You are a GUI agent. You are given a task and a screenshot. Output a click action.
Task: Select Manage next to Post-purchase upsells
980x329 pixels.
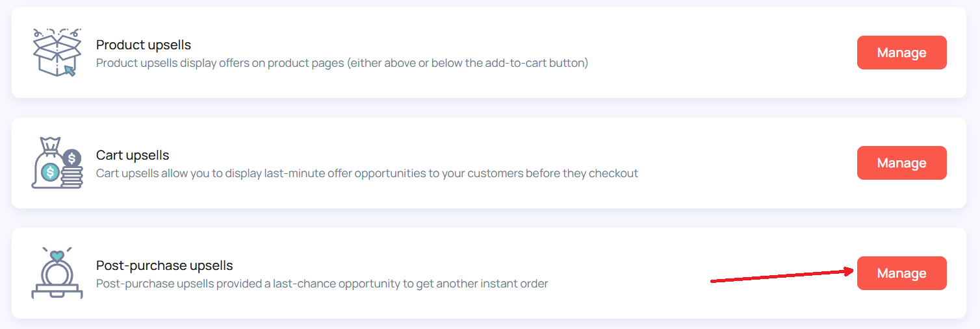coord(901,273)
